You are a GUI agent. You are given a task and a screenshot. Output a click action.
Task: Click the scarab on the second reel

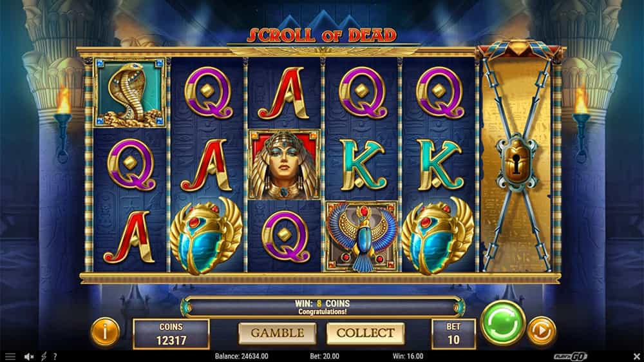(206, 235)
